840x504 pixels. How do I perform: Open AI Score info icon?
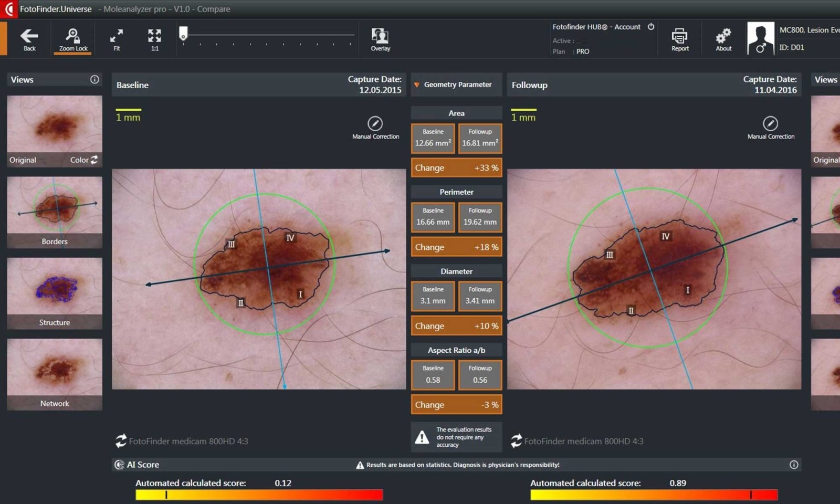tap(794, 465)
